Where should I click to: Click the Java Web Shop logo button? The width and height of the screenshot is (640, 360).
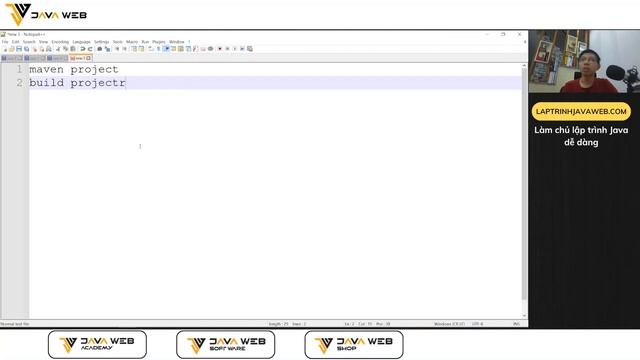[x=354, y=344]
